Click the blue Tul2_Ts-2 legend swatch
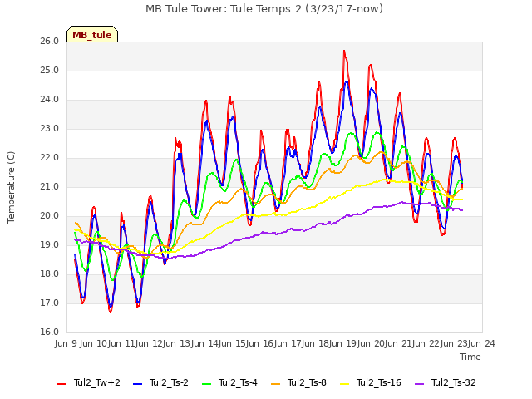 [137, 384]
